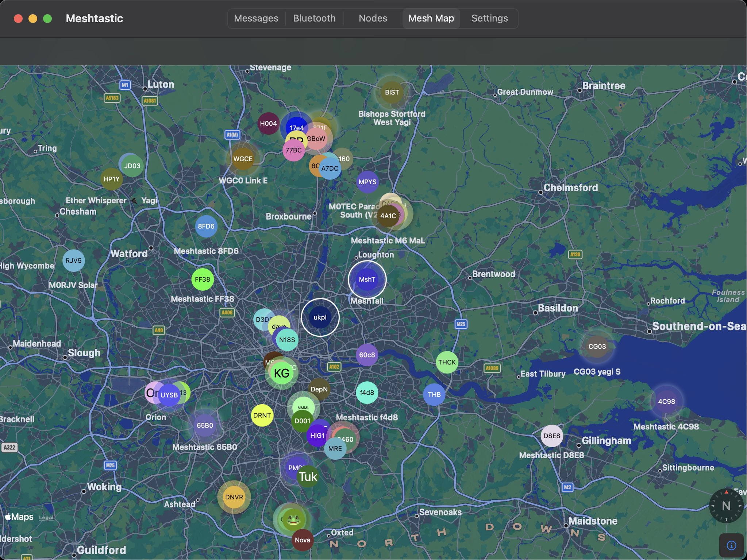Click the 4A1C node marker
The height and width of the screenshot is (560, 747).
[x=388, y=216]
